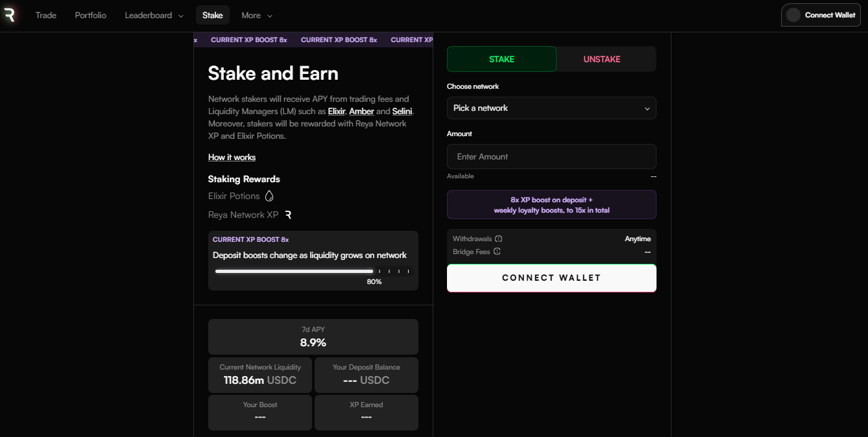Viewport: 868px width, 437px height.
Task: Focus the Enter Amount input field
Action: (x=551, y=157)
